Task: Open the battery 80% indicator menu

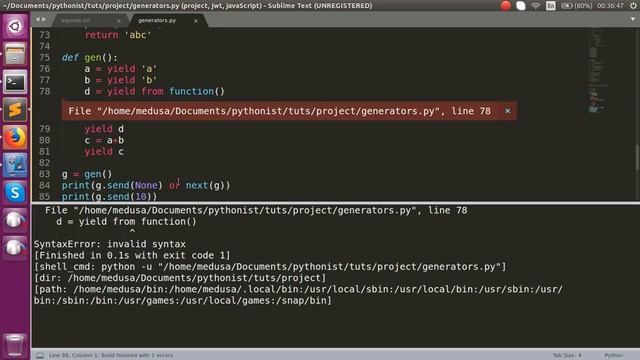Action: point(576,6)
